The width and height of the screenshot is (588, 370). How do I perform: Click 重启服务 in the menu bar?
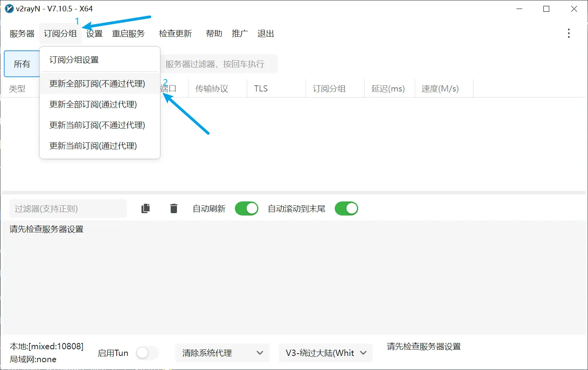tap(128, 34)
